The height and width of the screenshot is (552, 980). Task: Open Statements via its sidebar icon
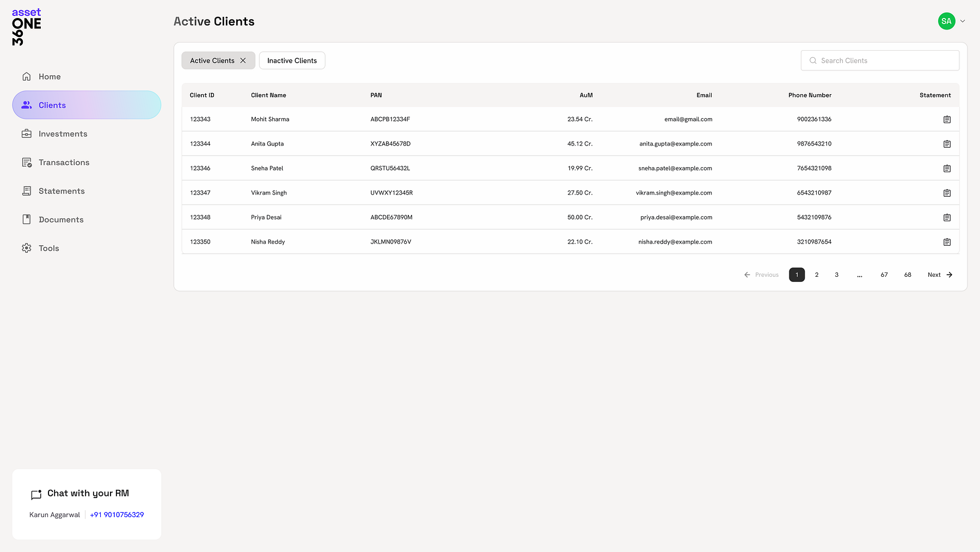(26, 191)
